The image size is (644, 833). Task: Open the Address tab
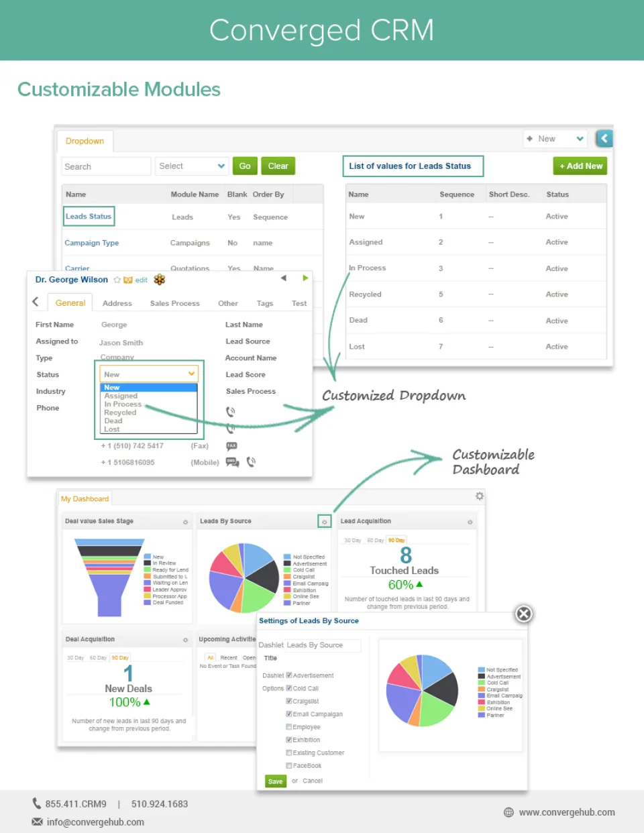pos(117,303)
